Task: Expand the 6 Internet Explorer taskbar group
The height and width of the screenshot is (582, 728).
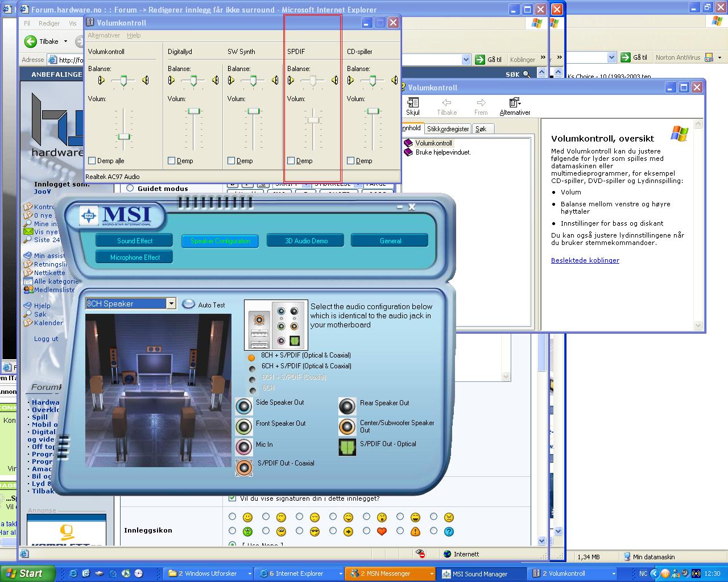Action: (x=341, y=574)
